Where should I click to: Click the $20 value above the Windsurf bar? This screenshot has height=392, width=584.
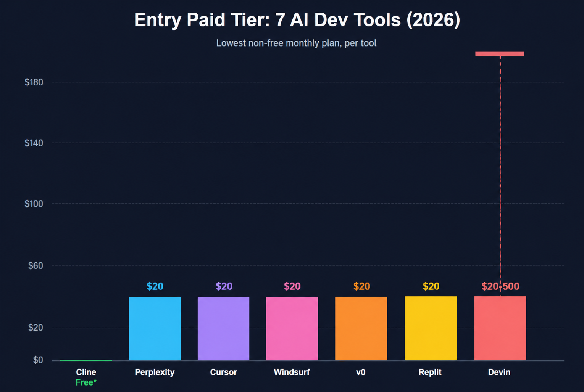pyautogui.click(x=292, y=286)
